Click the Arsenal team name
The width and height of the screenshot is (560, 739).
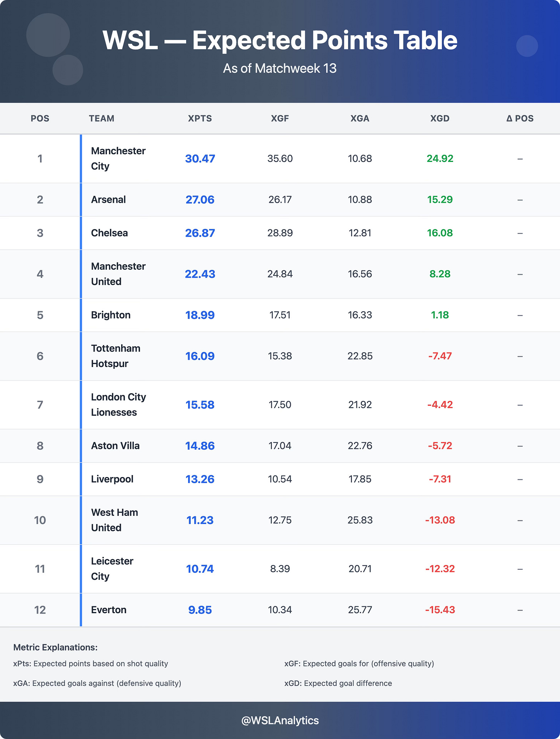(108, 200)
